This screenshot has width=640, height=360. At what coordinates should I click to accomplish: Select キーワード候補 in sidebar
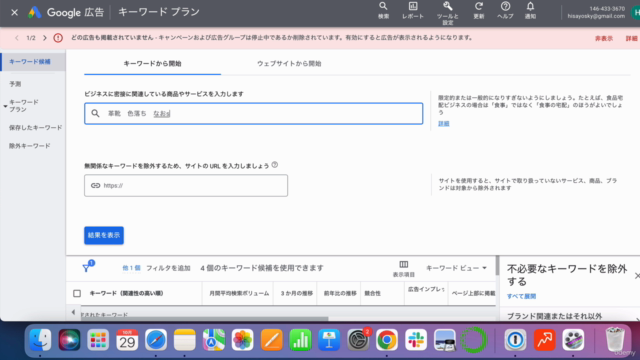click(33, 62)
